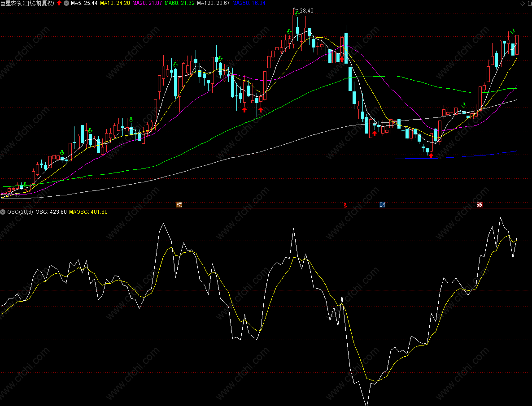Viewport: 532px width, 406px height.
Task: Click the red up arrow beside stock title
Action: tap(59, 3)
